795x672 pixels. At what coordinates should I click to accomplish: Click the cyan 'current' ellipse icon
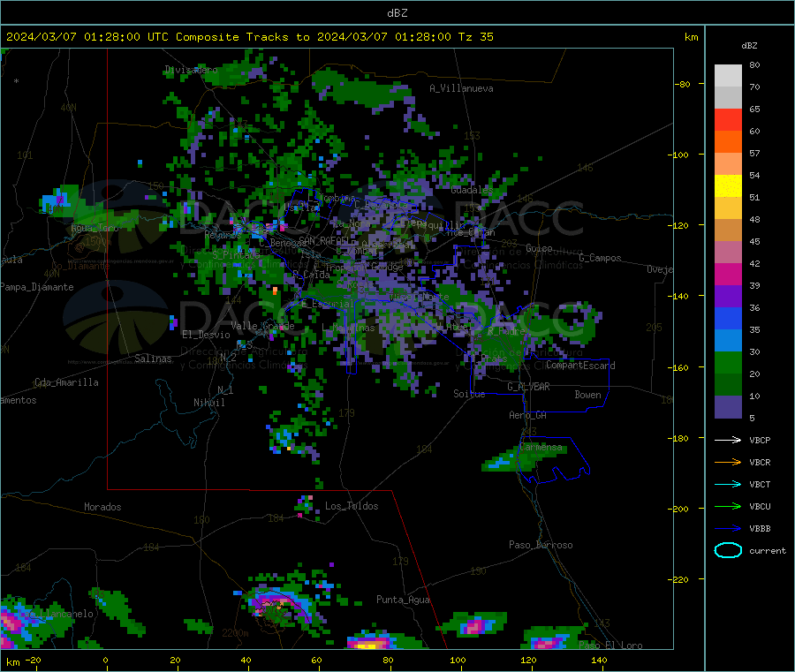coord(728,550)
